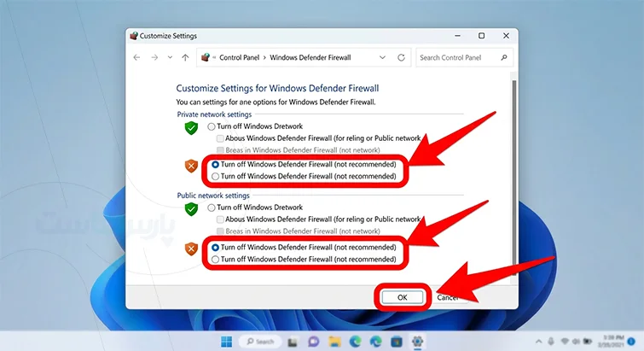Click the Back navigation arrow
The image size is (644, 351).
coord(136,57)
